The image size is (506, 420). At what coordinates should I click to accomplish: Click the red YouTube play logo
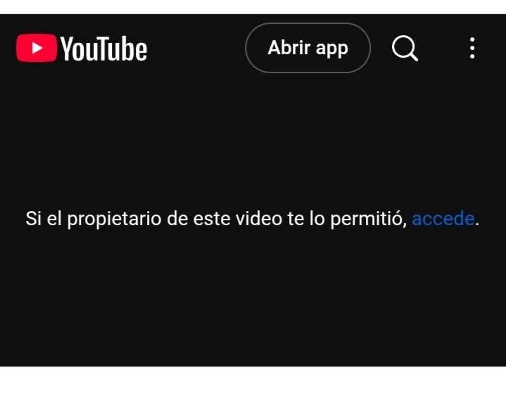click(x=37, y=48)
